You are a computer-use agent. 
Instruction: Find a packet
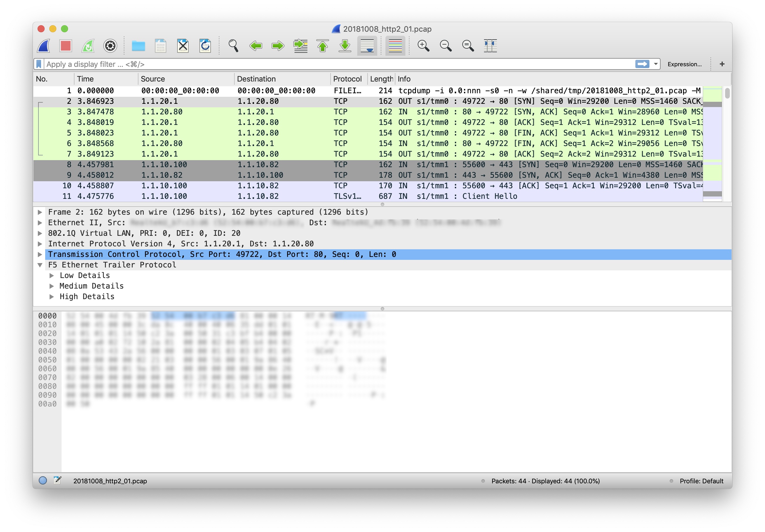click(x=233, y=46)
